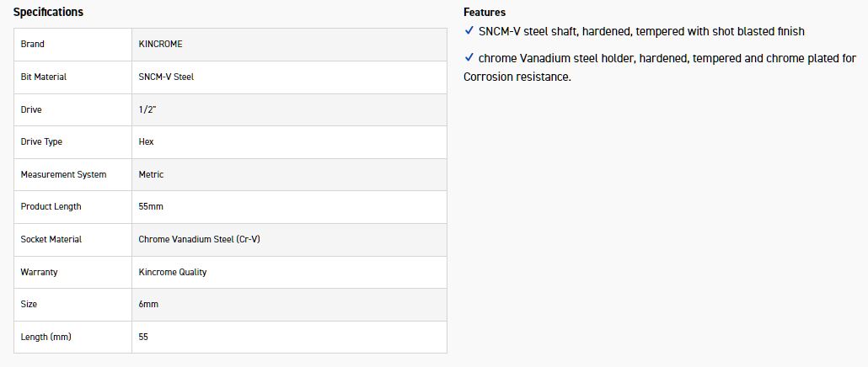Click the second feature checkmark icon
The width and height of the screenshot is (868, 367).
coord(469,58)
